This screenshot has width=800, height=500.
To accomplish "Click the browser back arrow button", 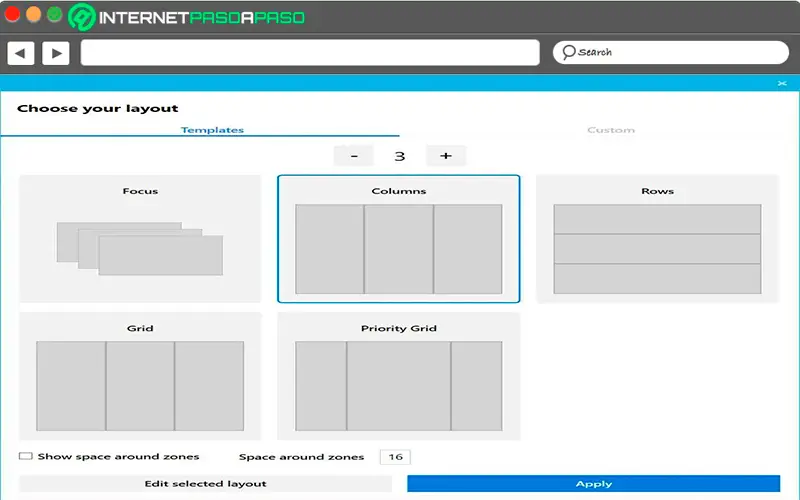I will click(x=21, y=53).
